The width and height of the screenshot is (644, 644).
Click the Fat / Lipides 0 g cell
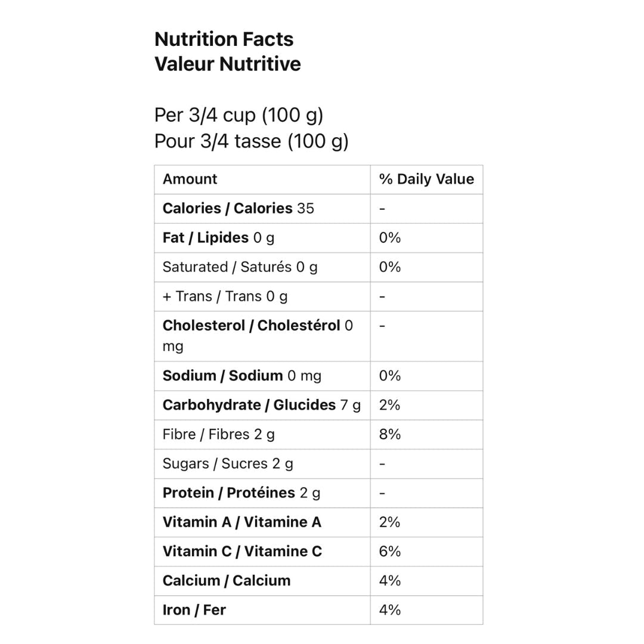pyautogui.click(x=218, y=238)
